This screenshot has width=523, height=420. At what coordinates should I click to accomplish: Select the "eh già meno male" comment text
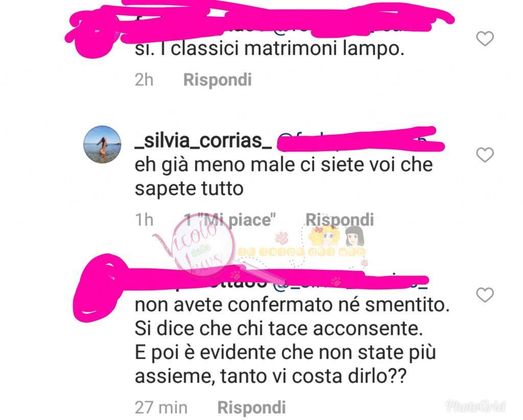[x=283, y=177]
